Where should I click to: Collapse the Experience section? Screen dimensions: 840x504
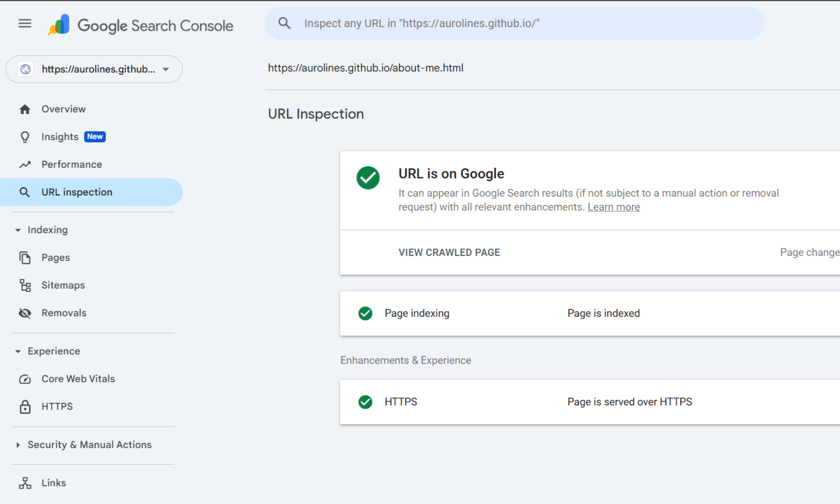click(x=18, y=351)
